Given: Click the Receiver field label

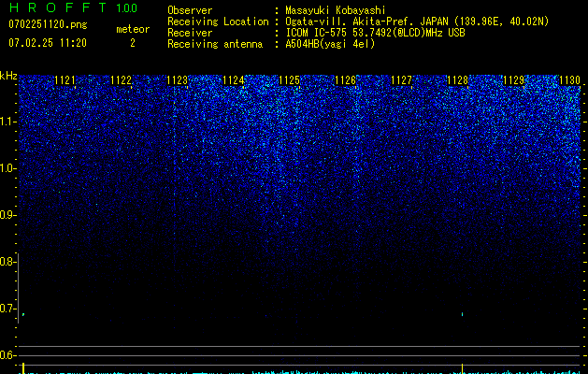Looking at the screenshot, I should pyautogui.click(x=190, y=33).
